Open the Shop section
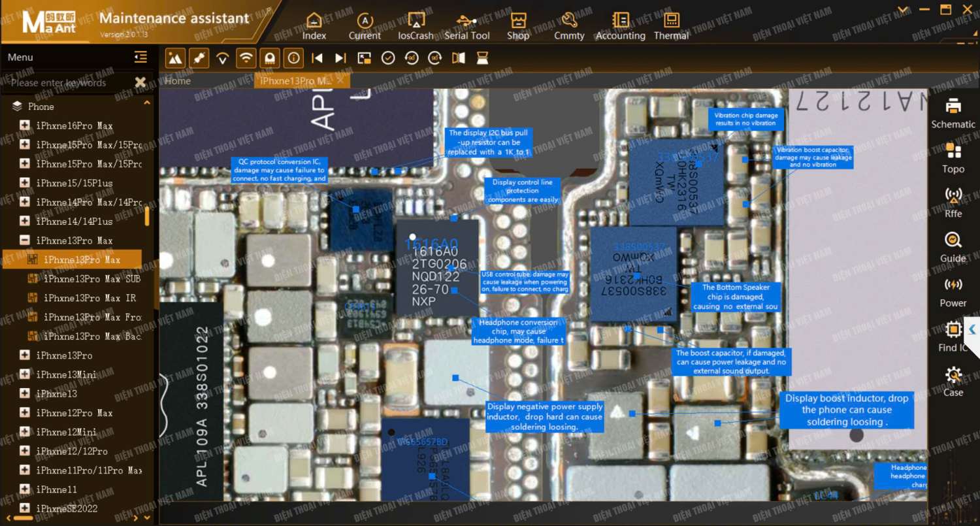 click(x=518, y=26)
